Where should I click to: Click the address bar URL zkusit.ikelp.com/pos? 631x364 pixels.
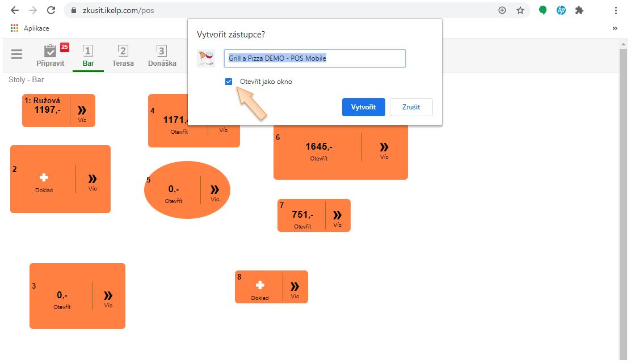tap(118, 10)
